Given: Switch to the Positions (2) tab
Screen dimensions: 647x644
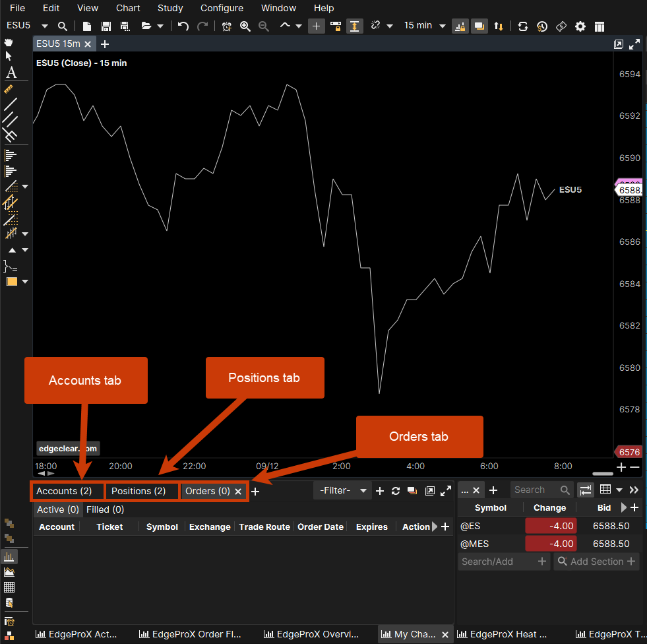Looking at the screenshot, I should click(x=139, y=491).
